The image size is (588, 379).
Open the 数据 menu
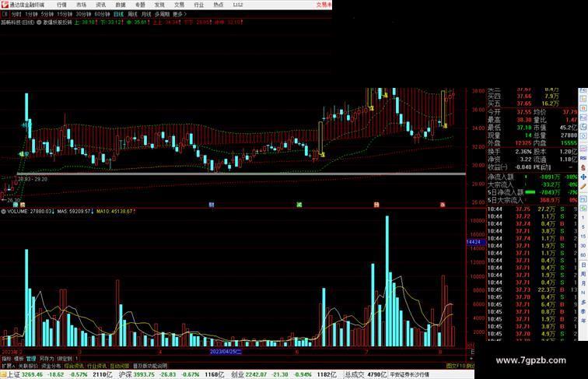pyautogui.click(x=121, y=5)
